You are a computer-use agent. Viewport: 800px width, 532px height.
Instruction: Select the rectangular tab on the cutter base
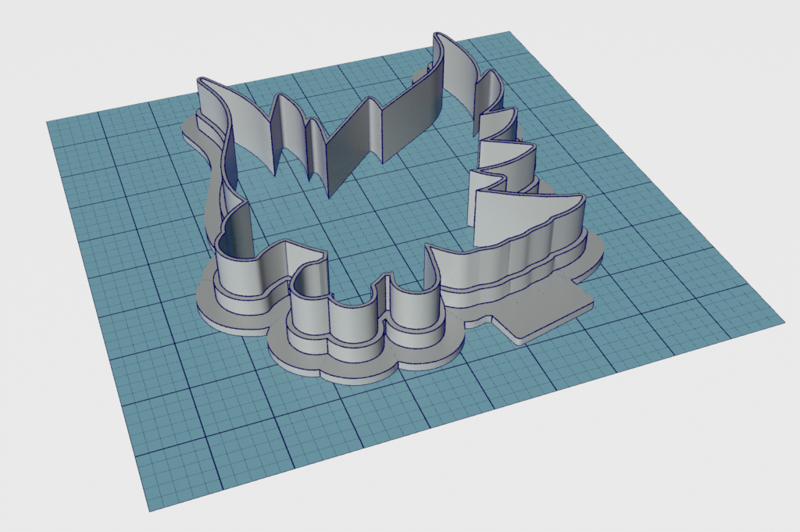coord(547,312)
